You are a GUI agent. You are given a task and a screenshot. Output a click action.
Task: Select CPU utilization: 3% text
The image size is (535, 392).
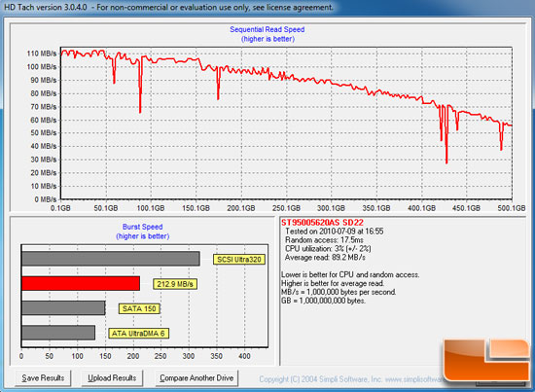[x=328, y=249]
